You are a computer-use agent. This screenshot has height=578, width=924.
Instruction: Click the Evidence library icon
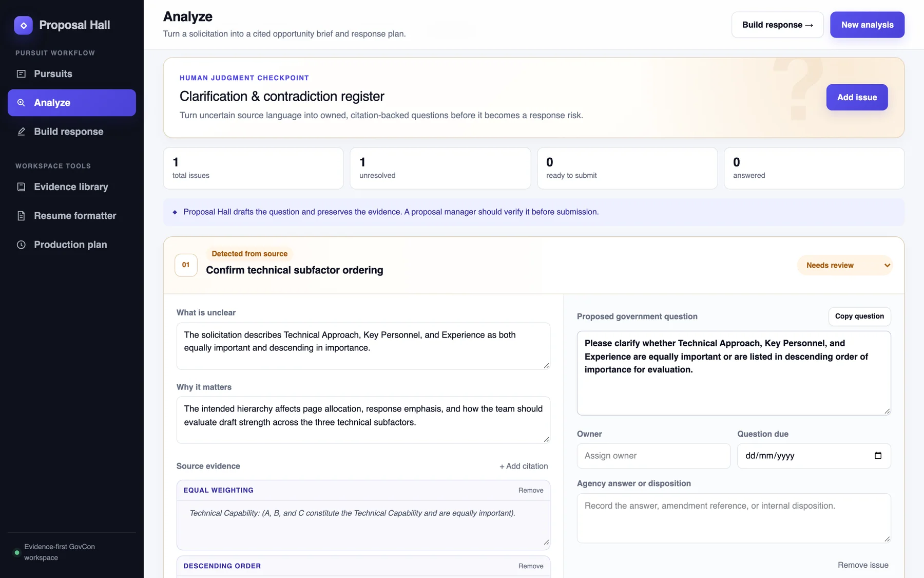coord(21,187)
